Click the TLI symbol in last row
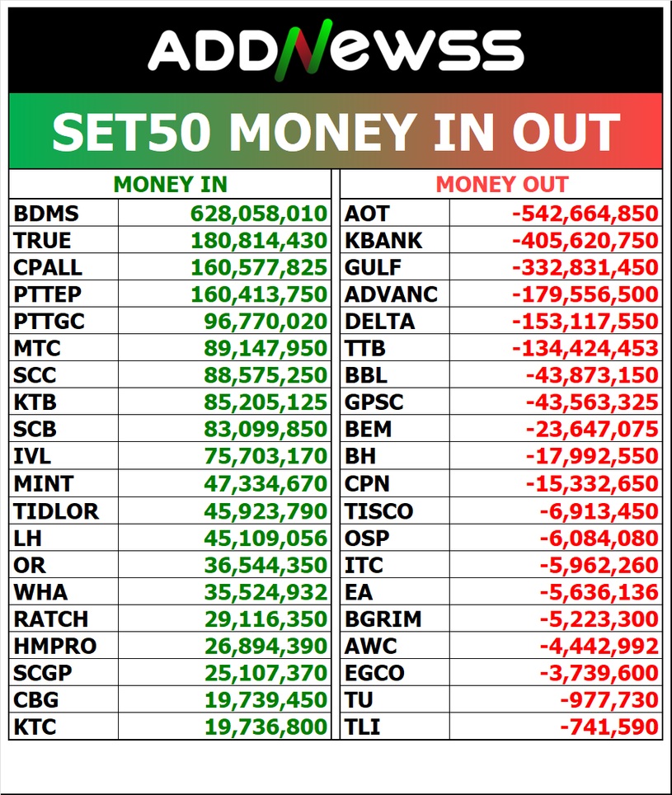This screenshot has height=795, width=672. point(362,727)
